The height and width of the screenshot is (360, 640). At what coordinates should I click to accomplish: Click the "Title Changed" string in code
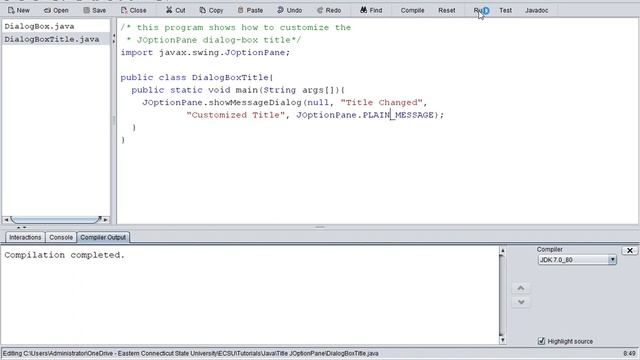coord(381,102)
